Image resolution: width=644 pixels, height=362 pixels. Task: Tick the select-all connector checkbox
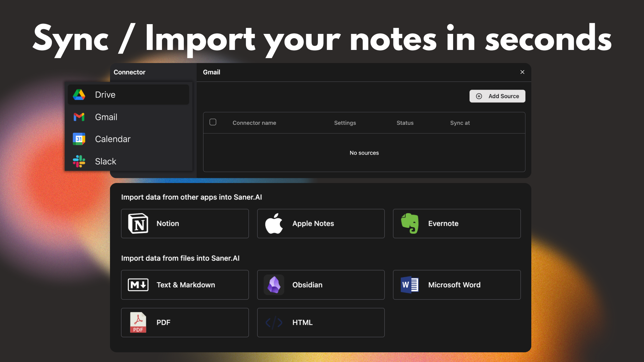(x=213, y=122)
